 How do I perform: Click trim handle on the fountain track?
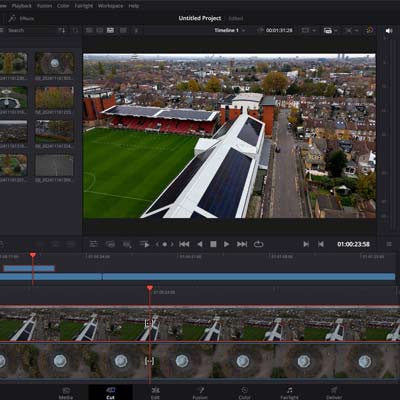coord(149,361)
